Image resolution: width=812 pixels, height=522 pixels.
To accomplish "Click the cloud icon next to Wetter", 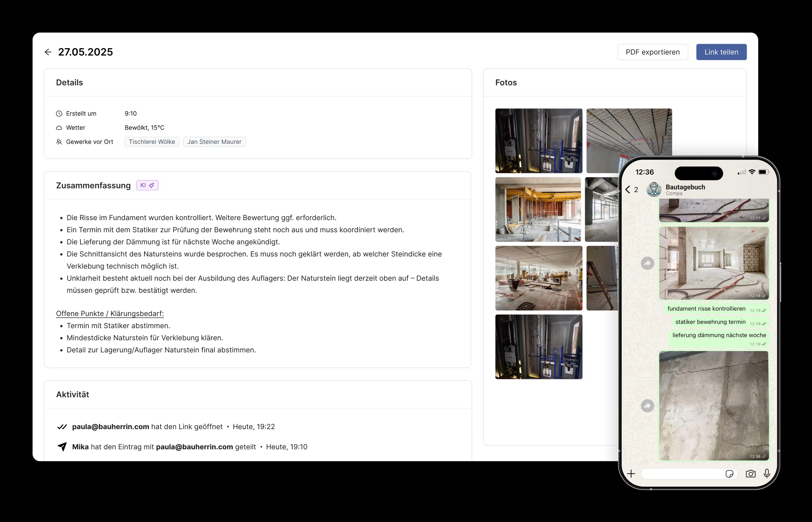I will tap(59, 128).
